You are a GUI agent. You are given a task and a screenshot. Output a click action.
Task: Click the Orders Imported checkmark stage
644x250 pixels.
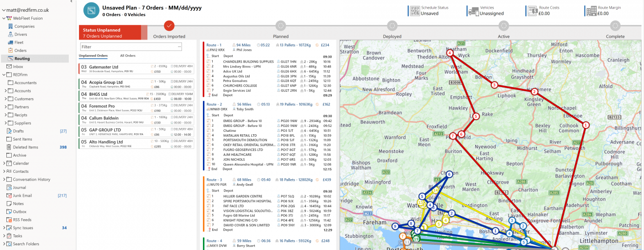(169, 25)
